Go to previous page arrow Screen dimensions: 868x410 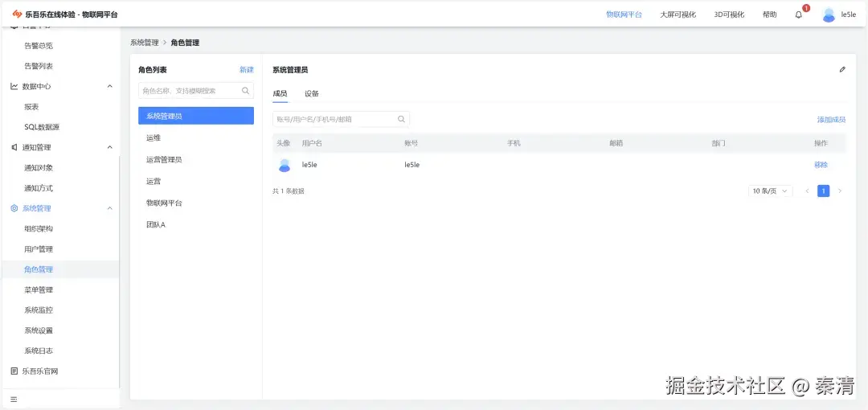pyautogui.click(x=807, y=191)
